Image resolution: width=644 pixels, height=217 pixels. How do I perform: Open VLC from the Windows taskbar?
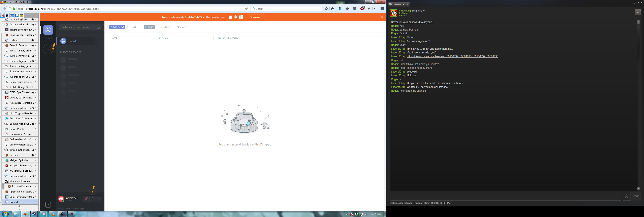53,214
